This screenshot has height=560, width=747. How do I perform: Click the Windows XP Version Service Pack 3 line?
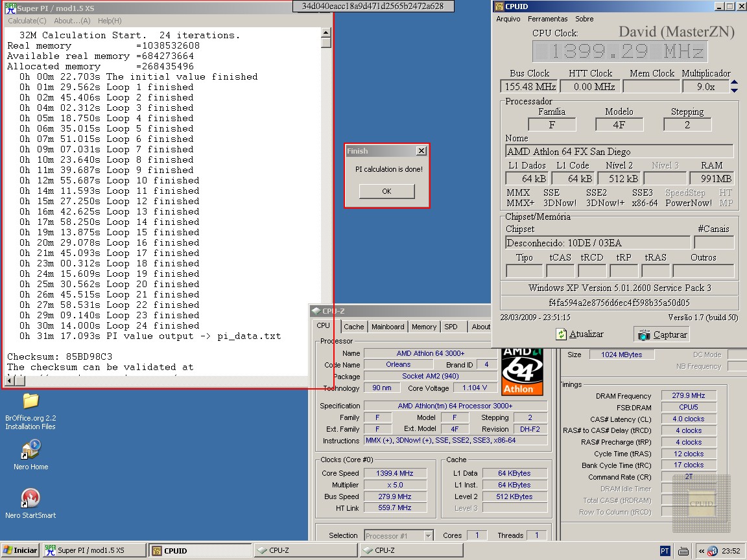tap(619, 288)
